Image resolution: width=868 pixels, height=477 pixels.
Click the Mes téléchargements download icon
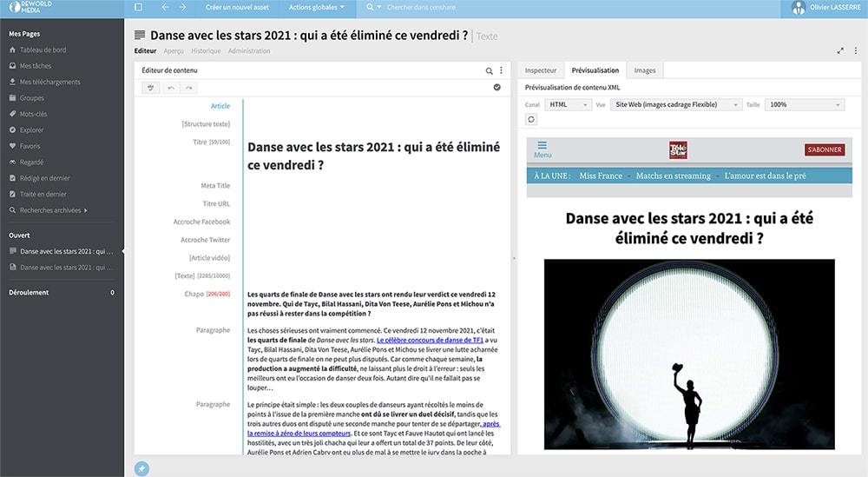[x=12, y=82]
